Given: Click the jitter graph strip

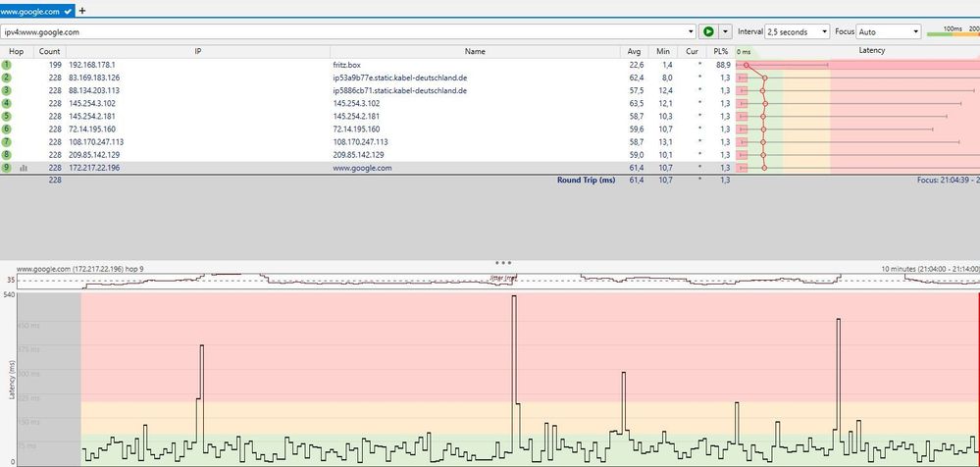Looking at the screenshot, I should click(x=498, y=281).
